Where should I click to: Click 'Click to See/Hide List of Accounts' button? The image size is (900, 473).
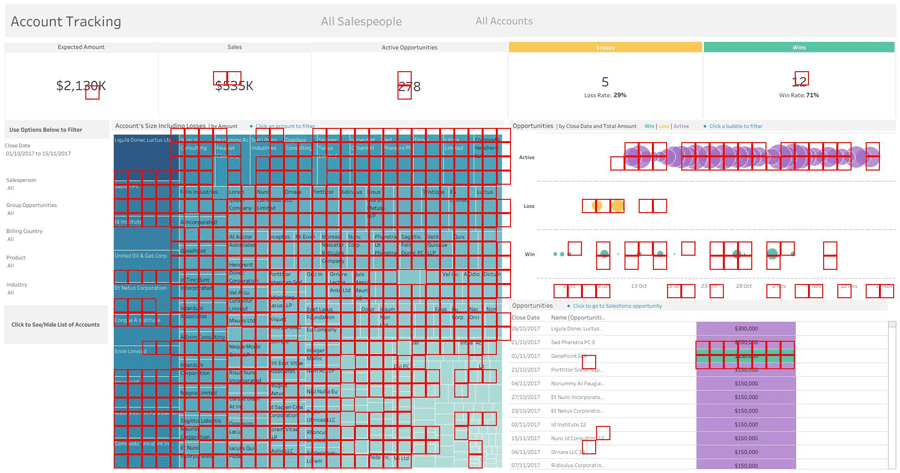(56, 325)
